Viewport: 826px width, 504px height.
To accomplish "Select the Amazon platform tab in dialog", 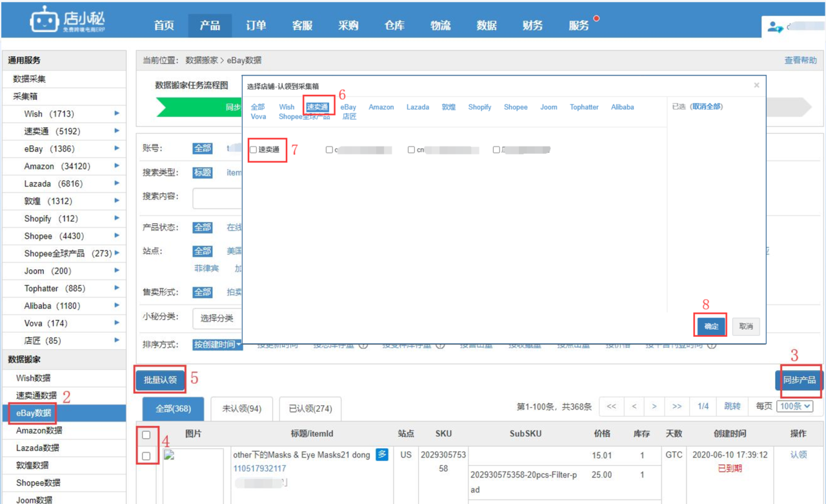I will click(x=381, y=107).
